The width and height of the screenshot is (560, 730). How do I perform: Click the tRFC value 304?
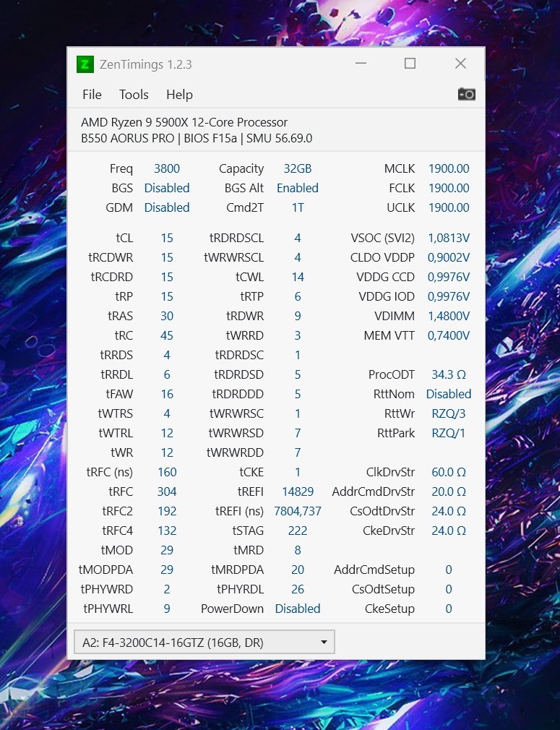(167, 491)
